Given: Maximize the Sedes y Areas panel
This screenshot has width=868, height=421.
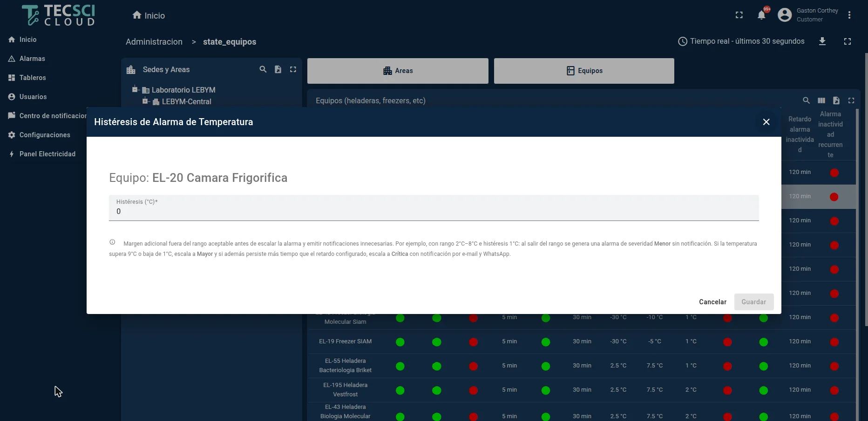Looking at the screenshot, I should click(x=293, y=69).
